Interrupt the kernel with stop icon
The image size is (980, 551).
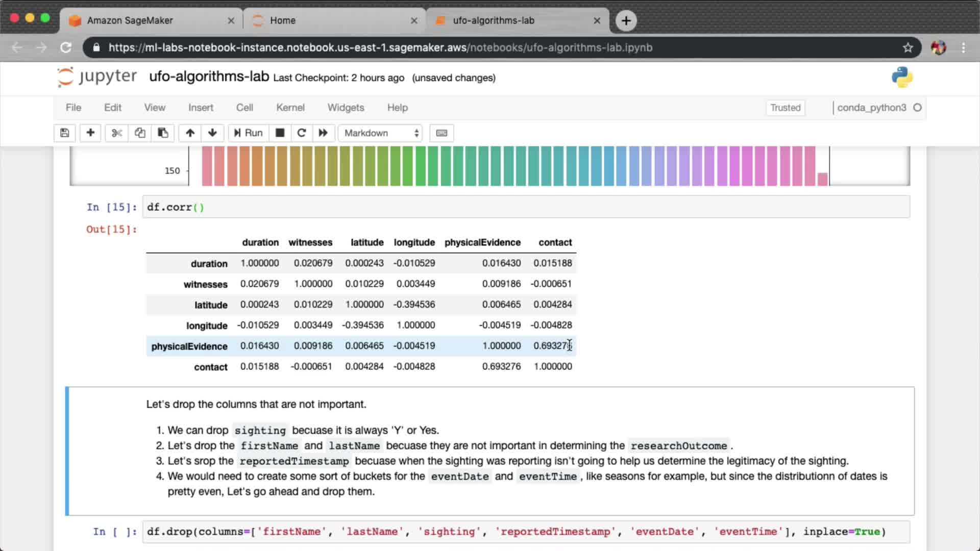coord(280,133)
